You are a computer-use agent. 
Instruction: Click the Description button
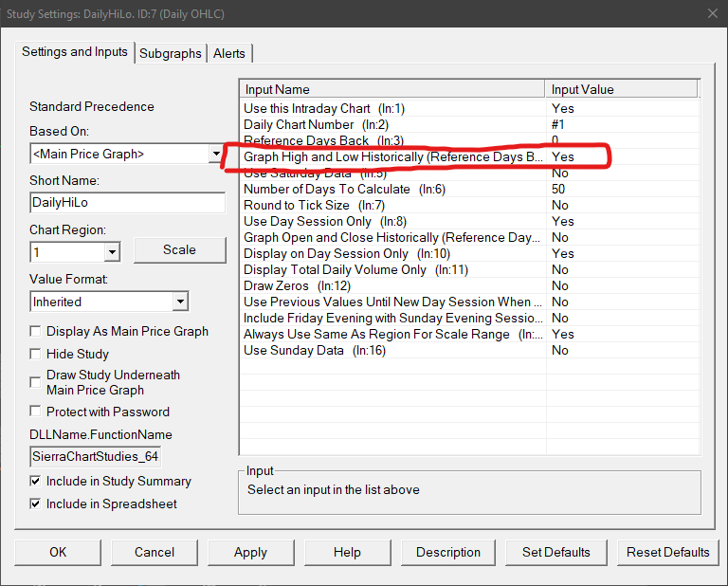448,552
